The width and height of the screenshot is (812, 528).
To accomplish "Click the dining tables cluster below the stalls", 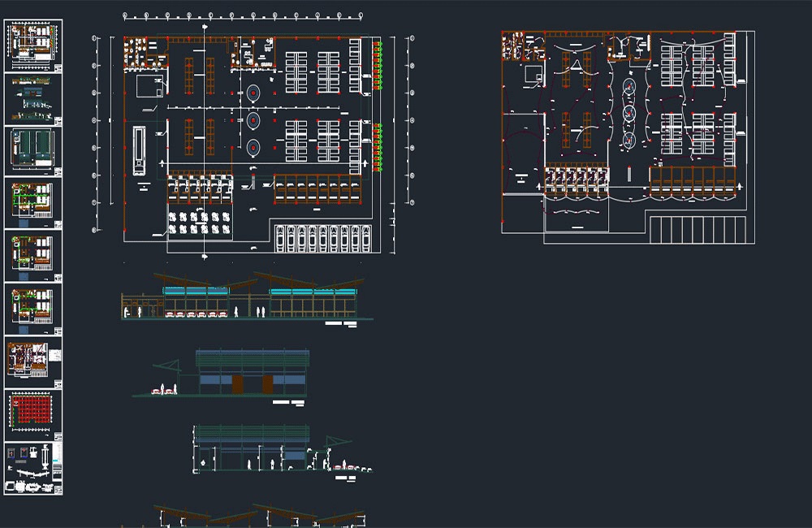I will coord(200,223).
